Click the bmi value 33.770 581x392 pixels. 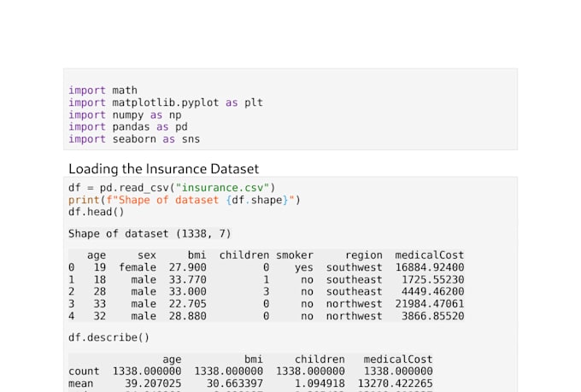(187, 280)
